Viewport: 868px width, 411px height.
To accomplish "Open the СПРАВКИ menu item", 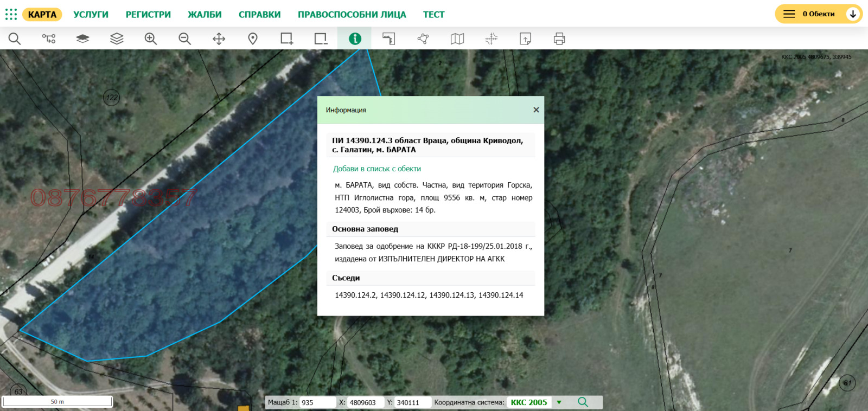I will coord(259,15).
